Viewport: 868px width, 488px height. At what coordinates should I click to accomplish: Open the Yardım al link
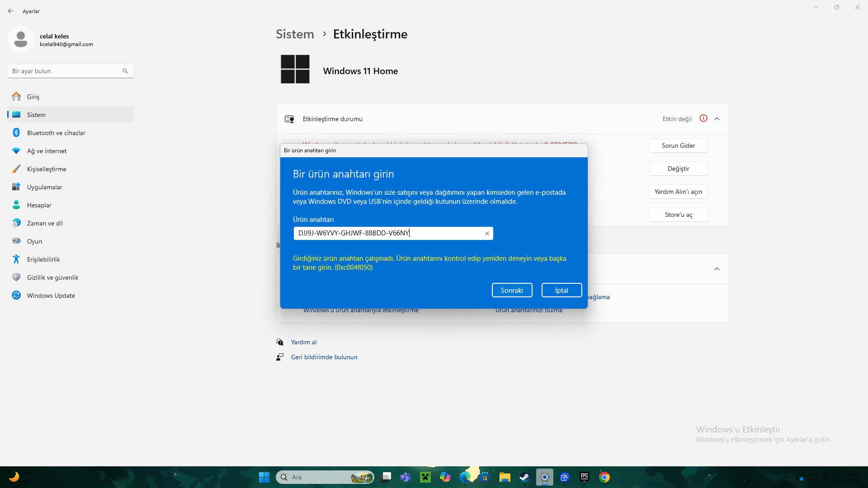coord(304,342)
